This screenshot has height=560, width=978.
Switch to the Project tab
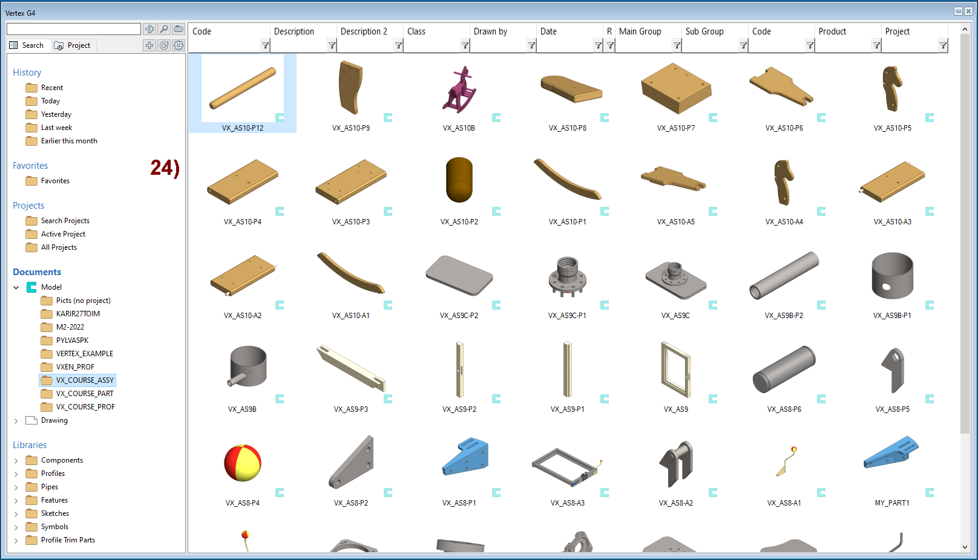coord(73,45)
